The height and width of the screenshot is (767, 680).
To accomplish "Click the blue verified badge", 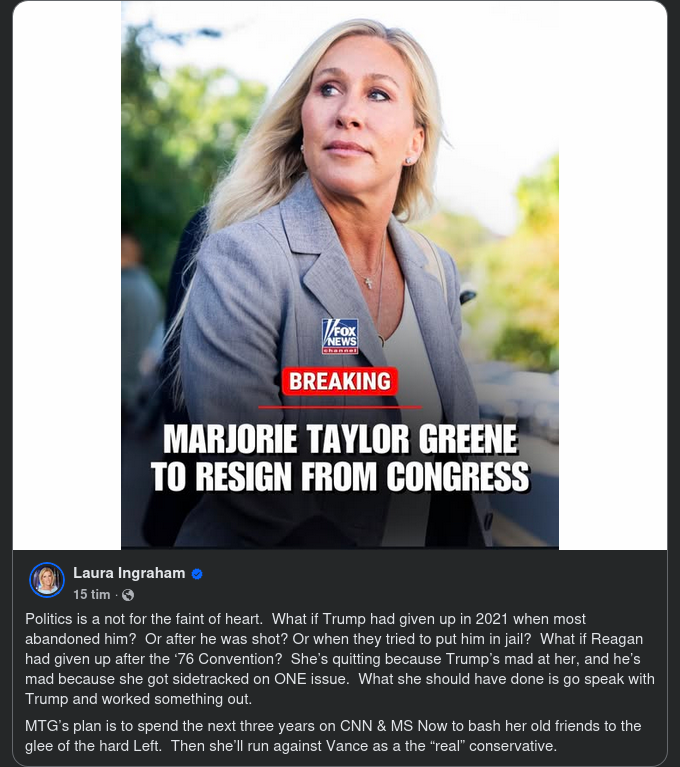I will tap(197, 574).
